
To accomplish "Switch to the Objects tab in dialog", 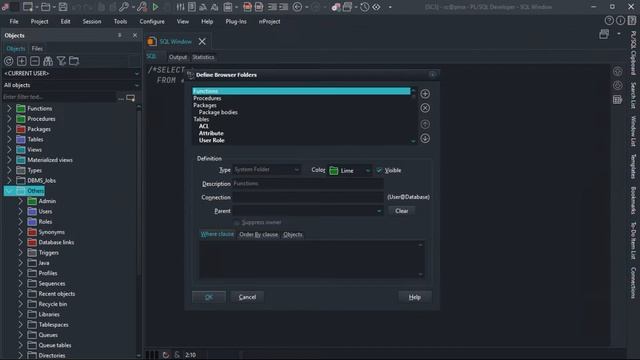I will coord(293,234).
